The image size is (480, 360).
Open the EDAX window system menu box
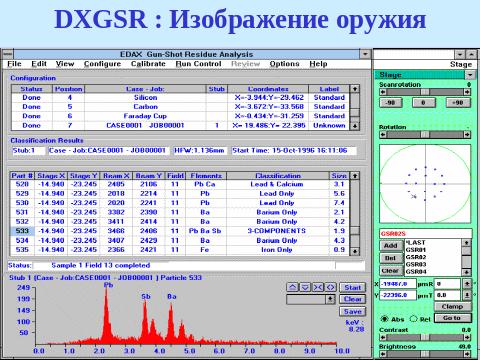[x=7, y=54]
